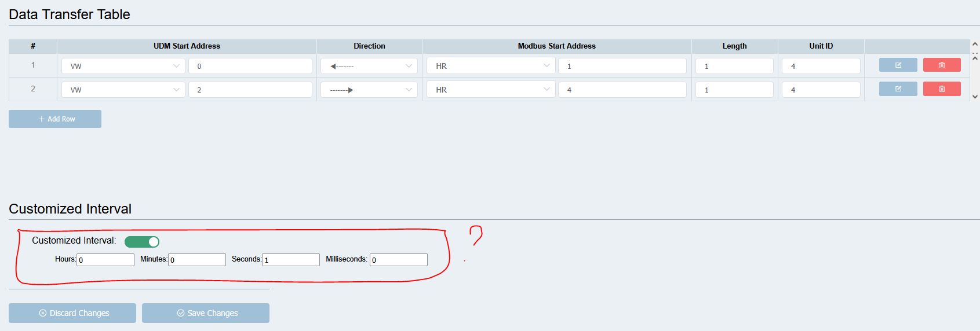Click the Save Changes button

coord(206,313)
